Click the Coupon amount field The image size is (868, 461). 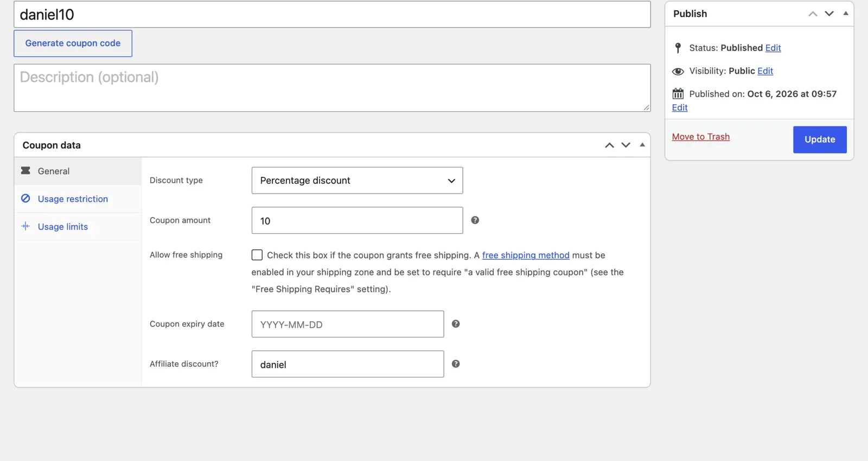[x=357, y=221]
